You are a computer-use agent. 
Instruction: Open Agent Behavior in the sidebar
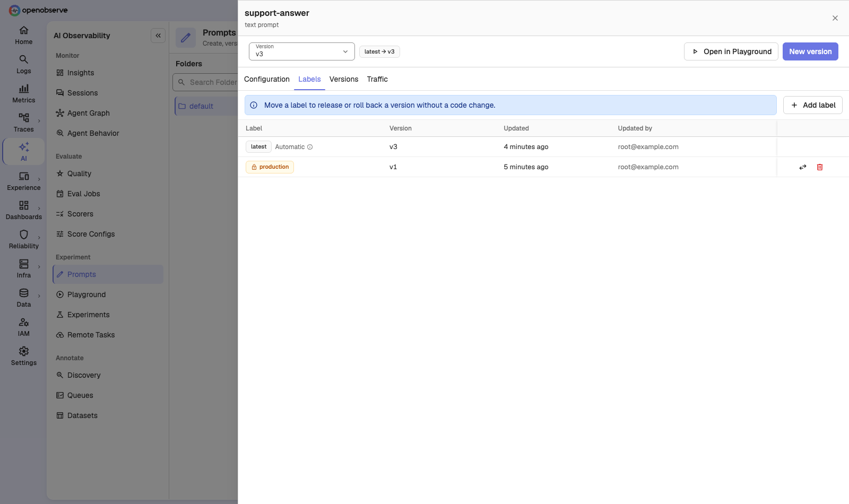(x=108, y=133)
